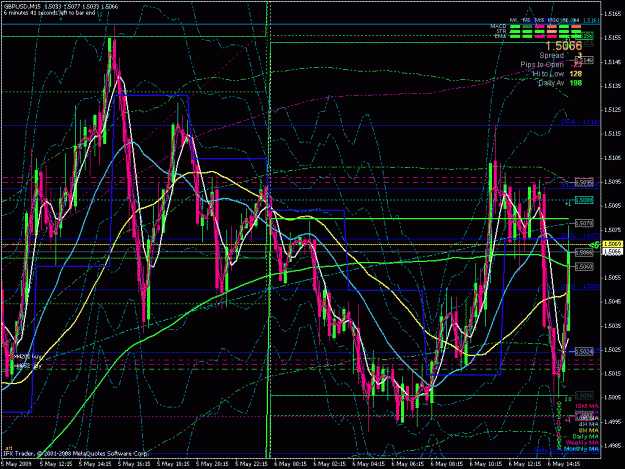Click the 1.5155 price axis label
The width and height of the screenshot is (625, 469).
613,38
